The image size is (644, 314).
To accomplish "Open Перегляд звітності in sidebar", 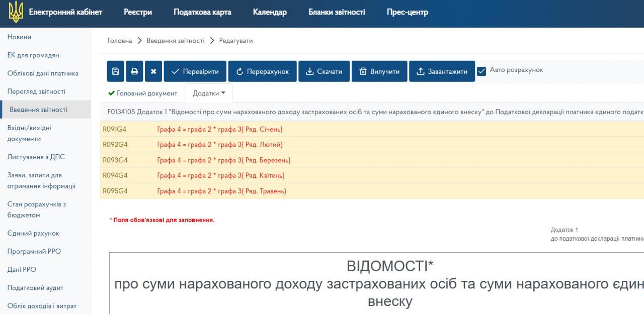I will tap(36, 91).
